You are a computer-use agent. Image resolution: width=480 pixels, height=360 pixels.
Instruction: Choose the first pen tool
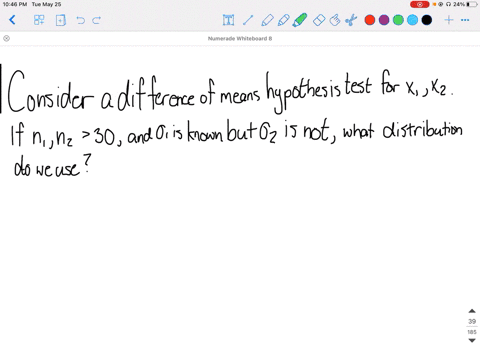click(x=267, y=20)
